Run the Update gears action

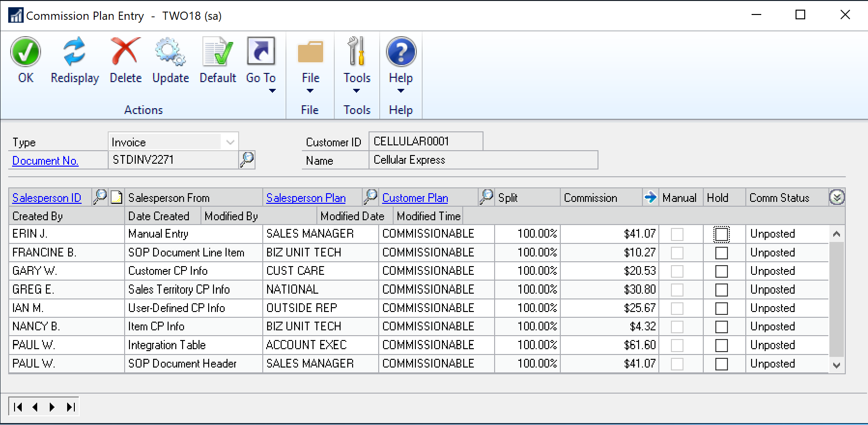[x=170, y=52]
